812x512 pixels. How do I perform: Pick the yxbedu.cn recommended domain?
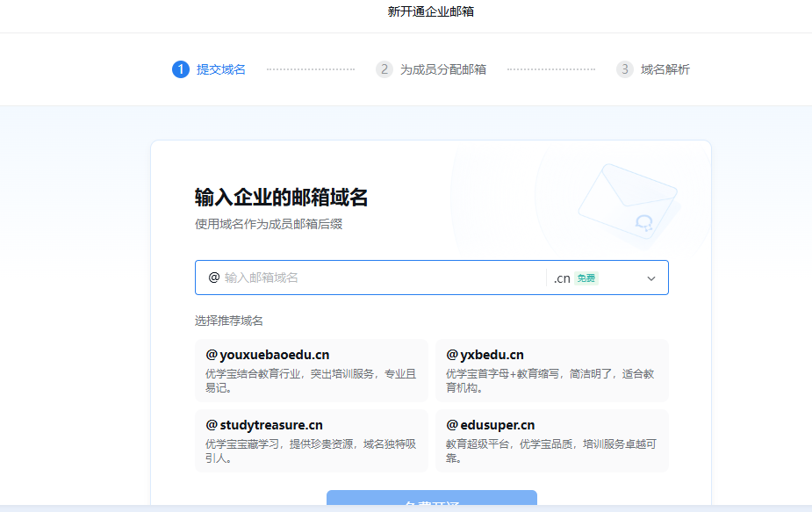tap(551, 371)
